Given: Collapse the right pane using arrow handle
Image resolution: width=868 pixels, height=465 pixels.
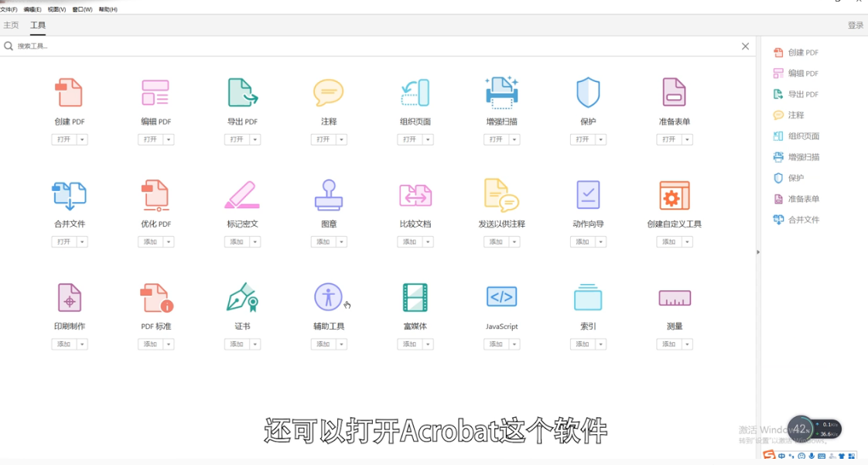Looking at the screenshot, I should pos(758,252).
